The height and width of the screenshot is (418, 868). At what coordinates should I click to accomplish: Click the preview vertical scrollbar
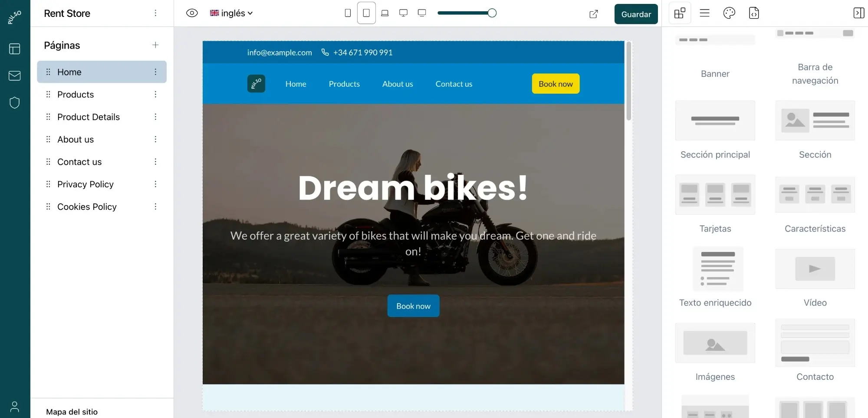[x=628, y=81]
